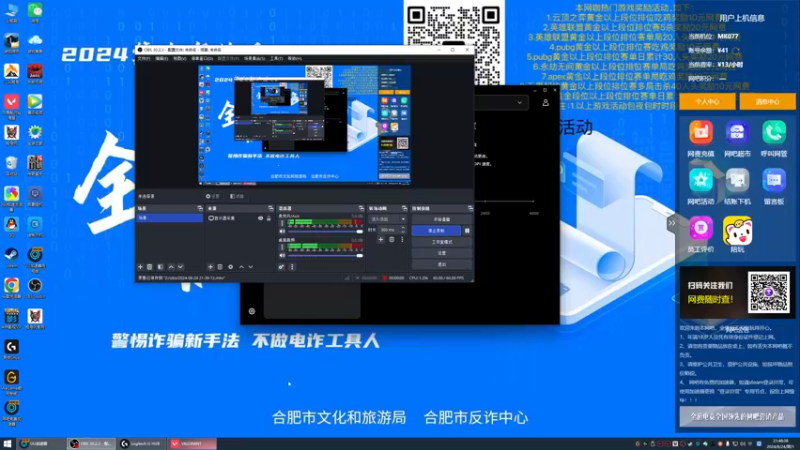The image size is (800, 450).
Task: Select the 场景 scene item in list
Action: tap(169, 218)
